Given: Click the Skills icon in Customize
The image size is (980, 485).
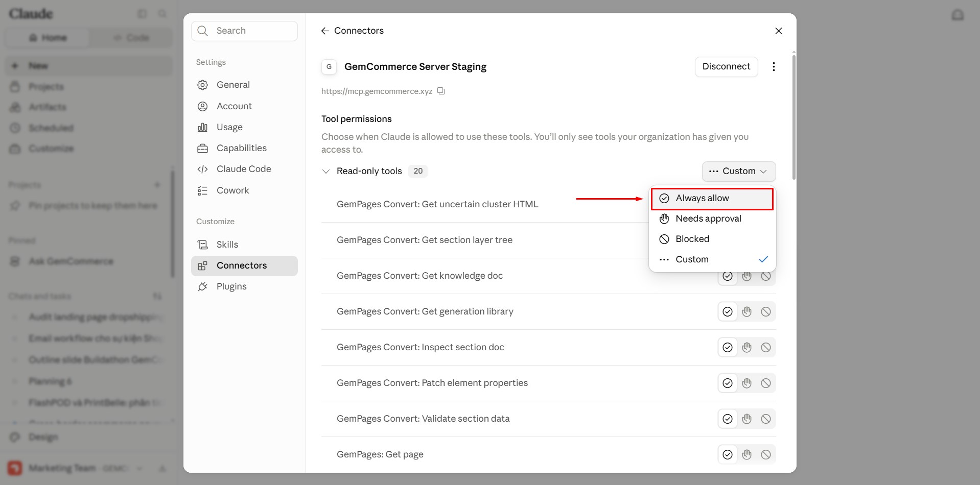Looking at the screenshot, I should point(203,245).
